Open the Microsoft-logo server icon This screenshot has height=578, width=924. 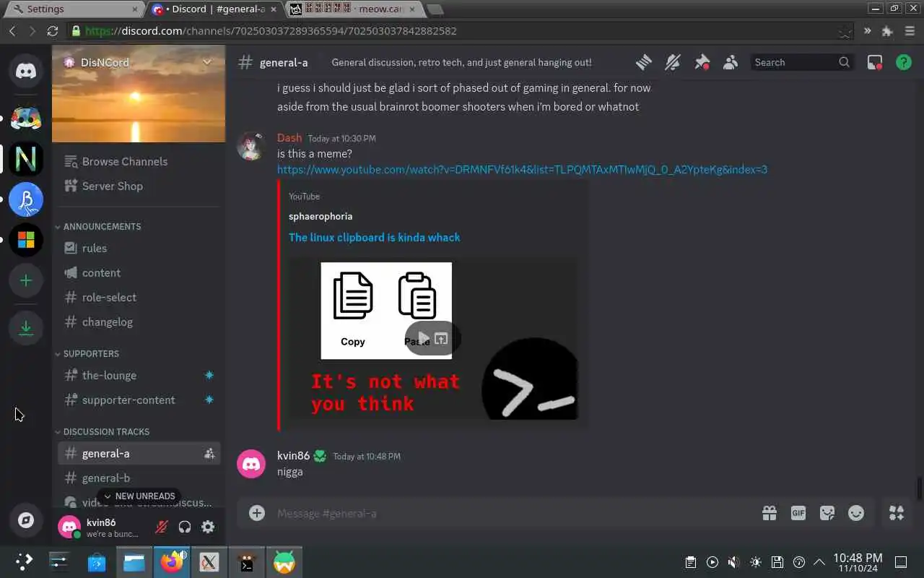coord(26,240)
